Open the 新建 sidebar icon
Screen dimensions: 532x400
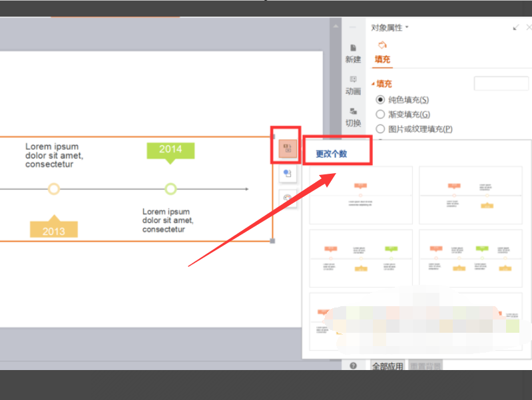pos(353,55)
